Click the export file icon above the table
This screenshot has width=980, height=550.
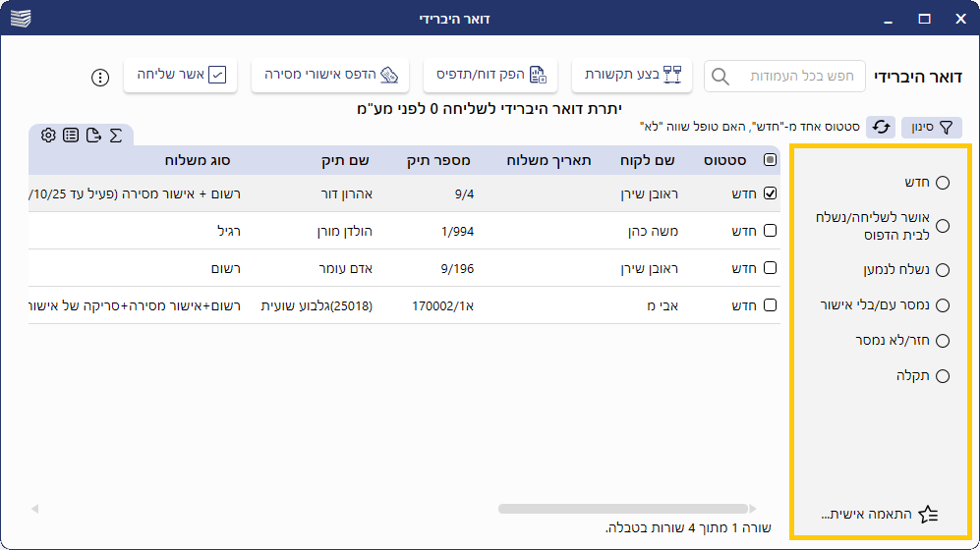click(93, 136)
